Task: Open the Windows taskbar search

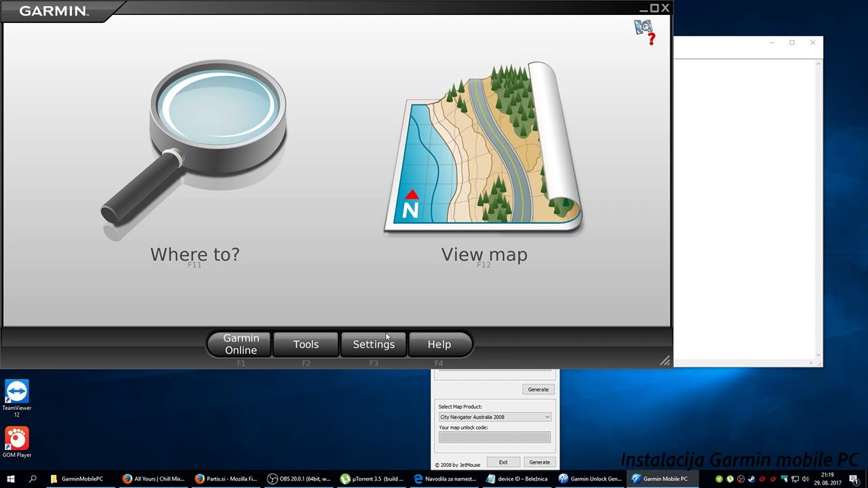Action: click(x=33, y=479)
